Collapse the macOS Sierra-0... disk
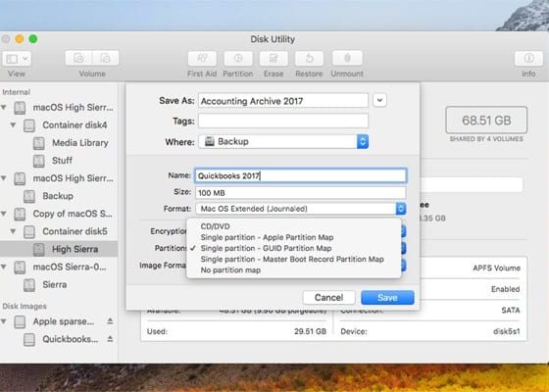This screenshot has height=392, width=549. (x=4, y=267)
